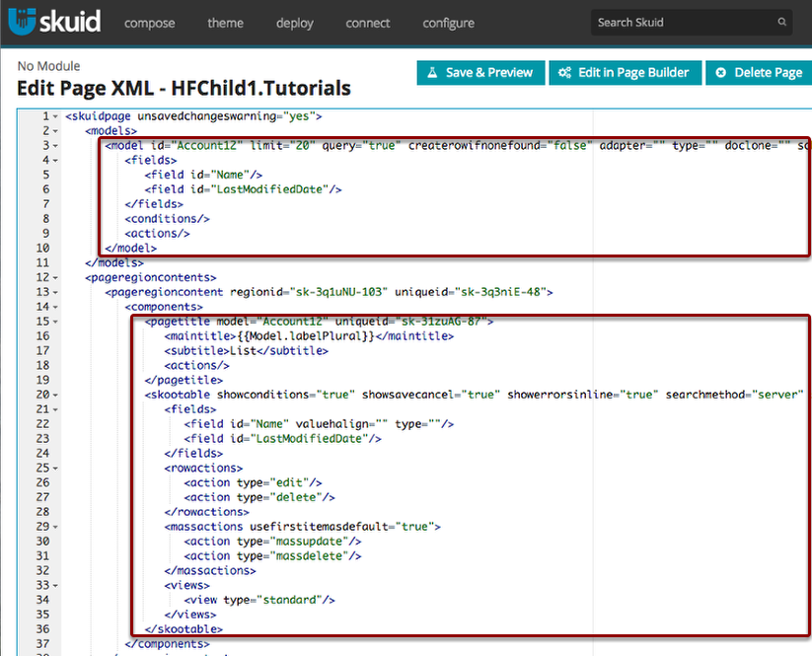The image size is (812, 656).
Task: Click the LastModifiedDate field on line 6
Action: click(243, 189)
